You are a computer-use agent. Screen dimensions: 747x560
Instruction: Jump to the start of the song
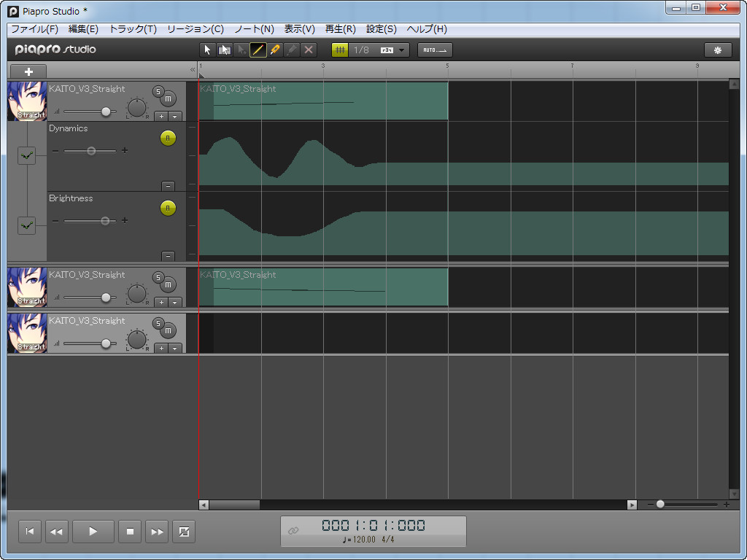(29, 532)
